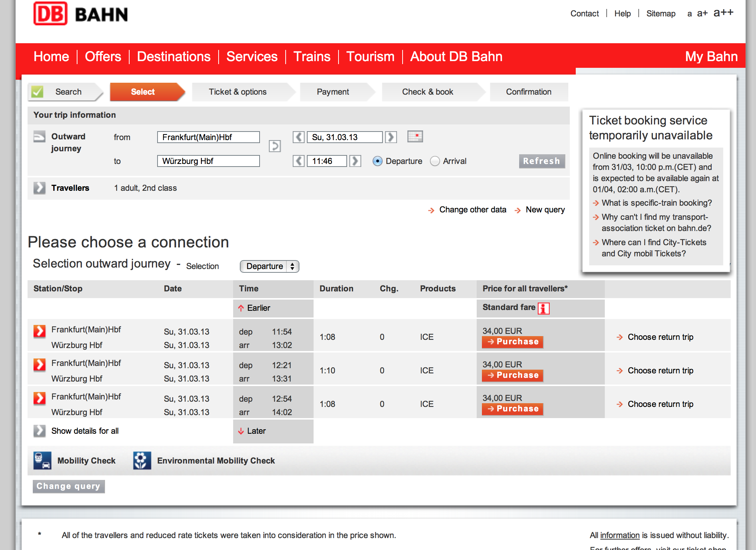Click the to station input field

[x=209, y=161]
